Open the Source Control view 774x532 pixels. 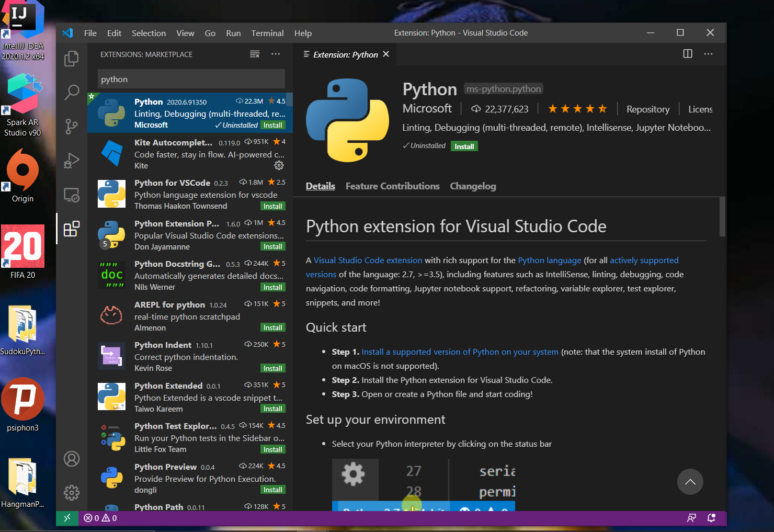(72, 126)
